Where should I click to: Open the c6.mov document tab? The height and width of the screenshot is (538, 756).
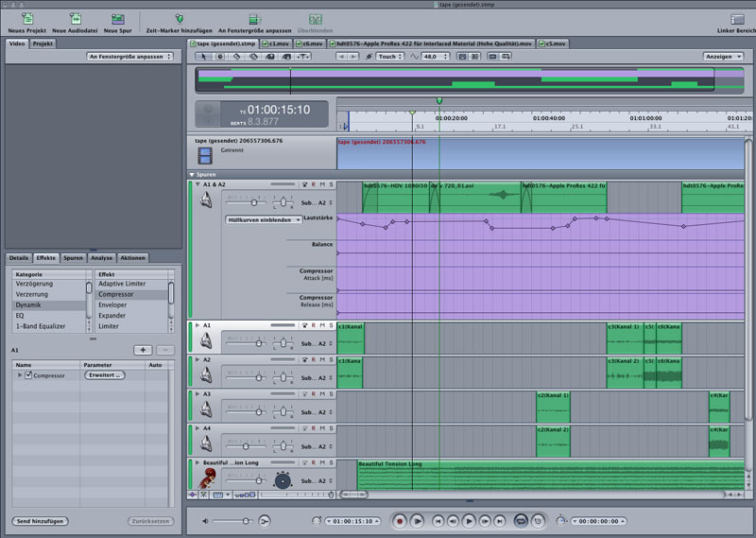309,43
